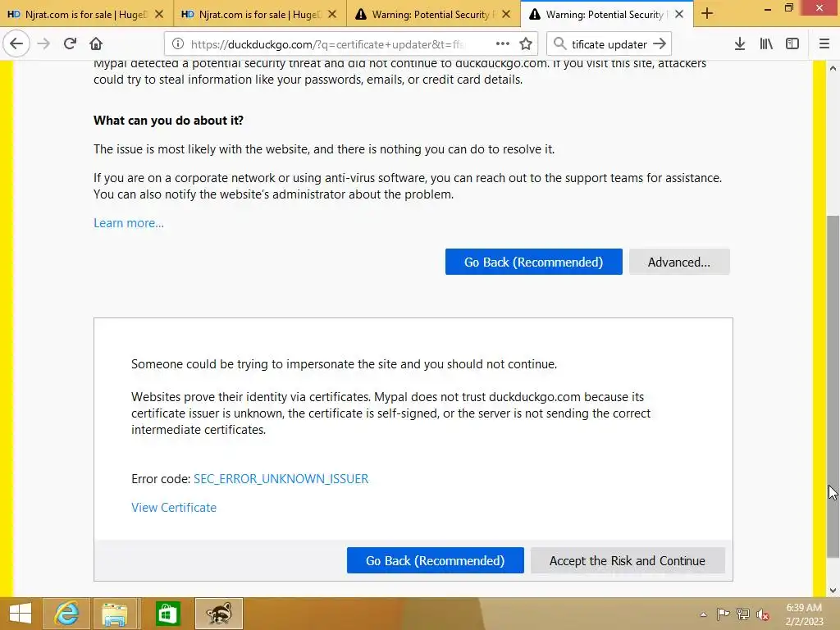Click the scrollbar down arrow
This screenshot has height=630, width=840.
[x=833, y=591]
